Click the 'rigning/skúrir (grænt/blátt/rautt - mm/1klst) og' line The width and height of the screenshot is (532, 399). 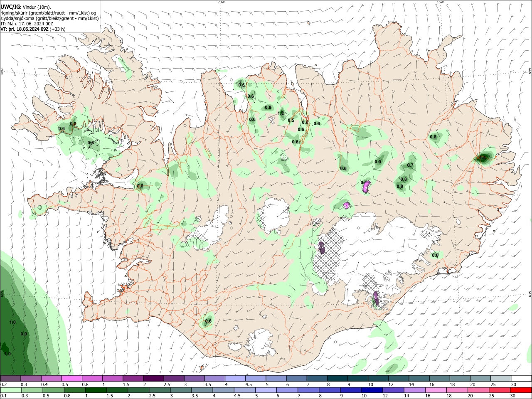48,13
